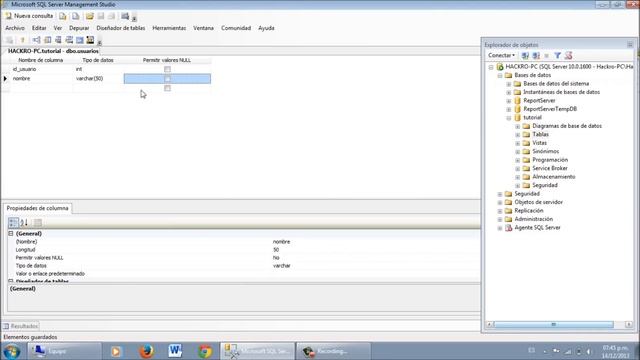Image resolution: width=640 pixels, height=360 pixels.
Task: Select the Agente SQL Server tree item
Action: coord(537,228)
